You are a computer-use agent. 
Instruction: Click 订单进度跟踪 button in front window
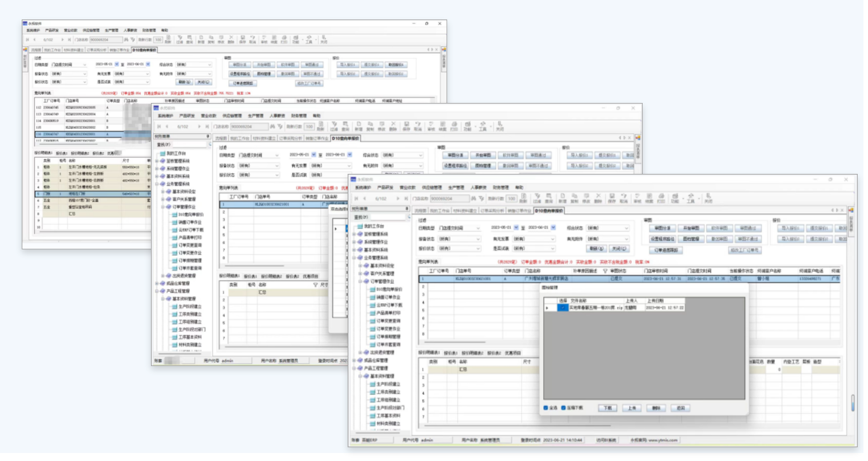[665, 250]
